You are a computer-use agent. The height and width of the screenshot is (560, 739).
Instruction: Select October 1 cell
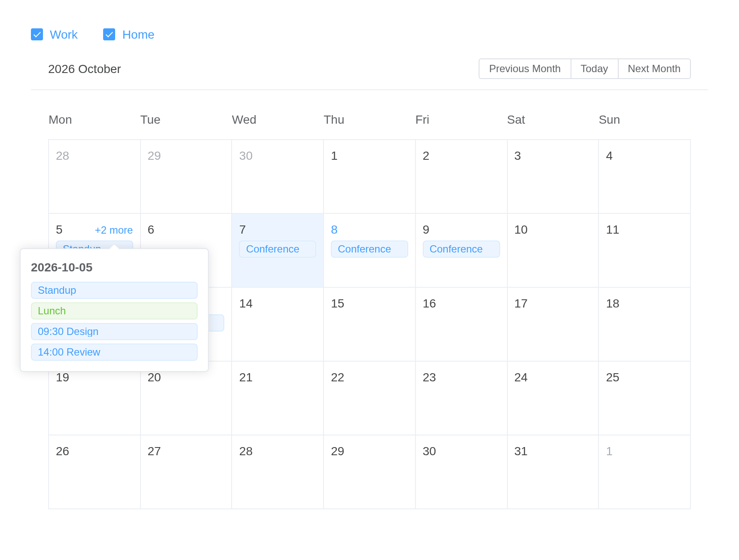click(369, 177)
